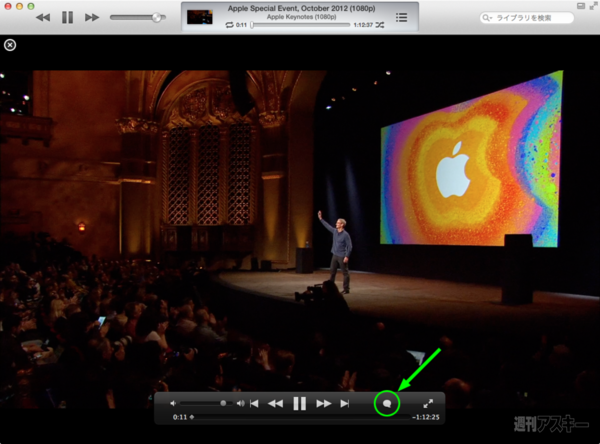Image resolution: width=600 pixels, height=444 pixels.
Task: Click the Apple Keynotes (1080p) subtitle text
Action: 302,17
